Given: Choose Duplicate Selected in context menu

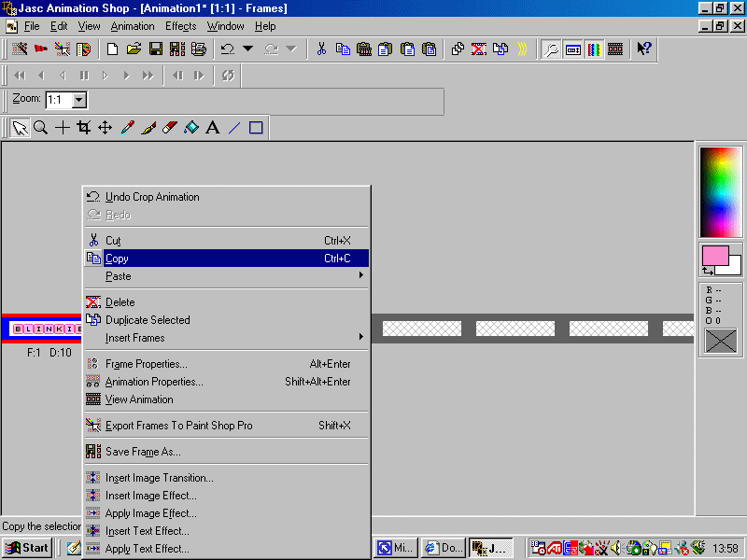Looking at the screenshot, I should pos(226,320).
